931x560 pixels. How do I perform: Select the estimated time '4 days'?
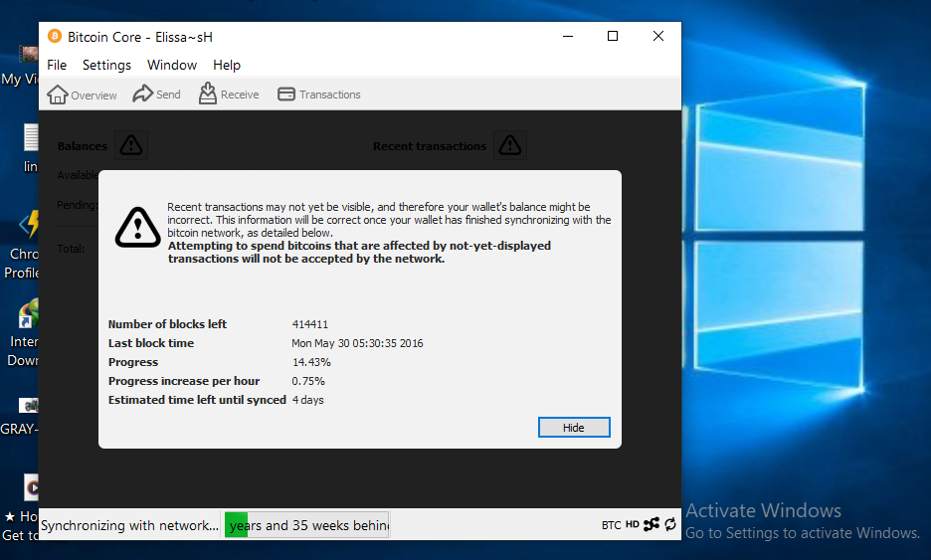[307, 400]
